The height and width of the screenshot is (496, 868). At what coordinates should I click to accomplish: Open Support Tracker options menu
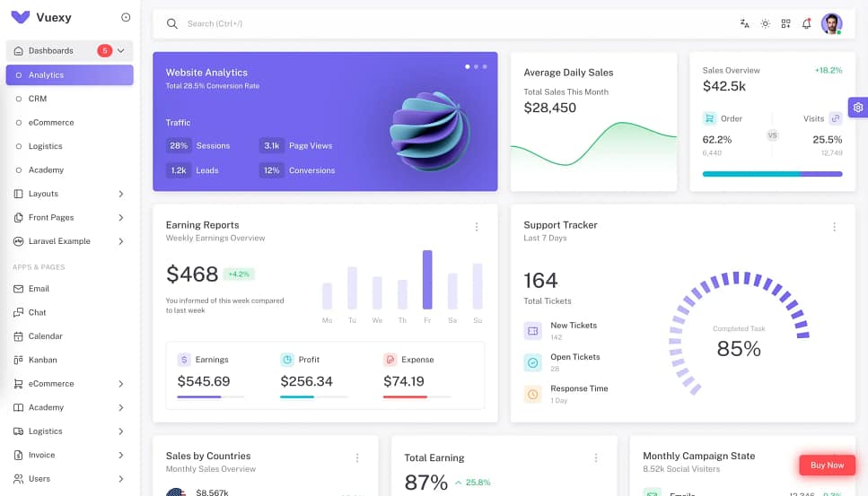coord(834,227)
